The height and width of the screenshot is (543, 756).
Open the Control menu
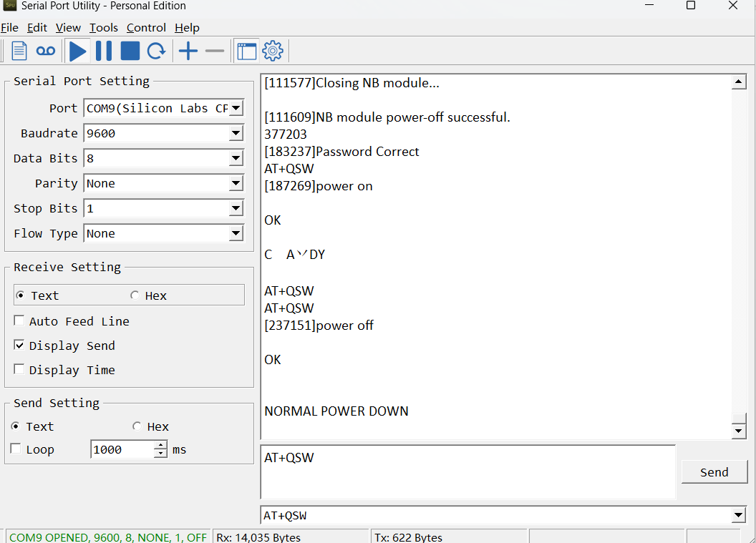click(146, 27)
